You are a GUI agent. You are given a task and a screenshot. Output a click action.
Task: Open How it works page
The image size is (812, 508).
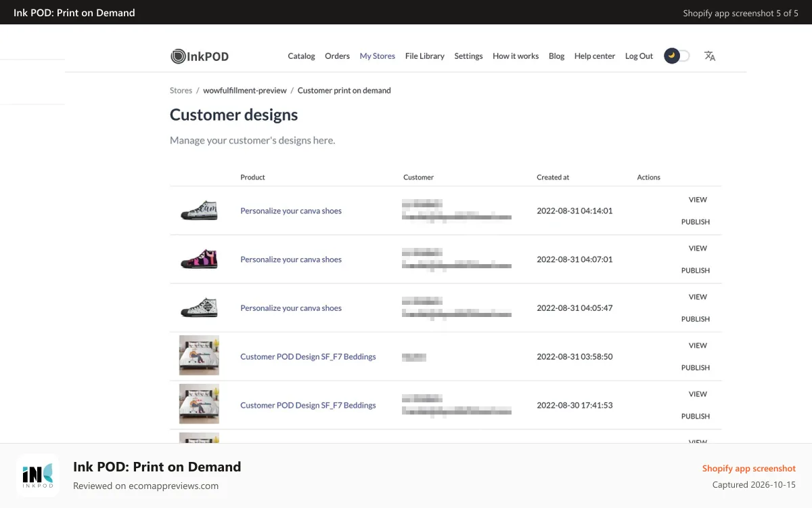516,56
